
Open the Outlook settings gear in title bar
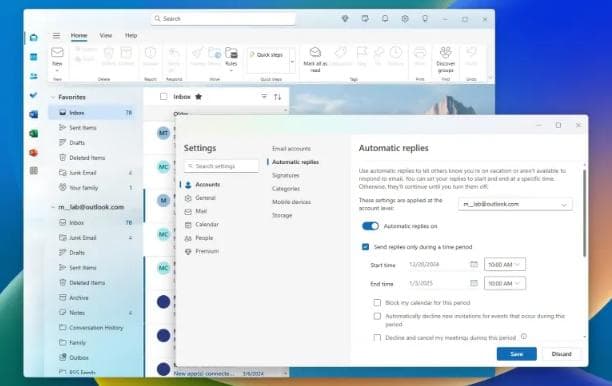point(405,19)
